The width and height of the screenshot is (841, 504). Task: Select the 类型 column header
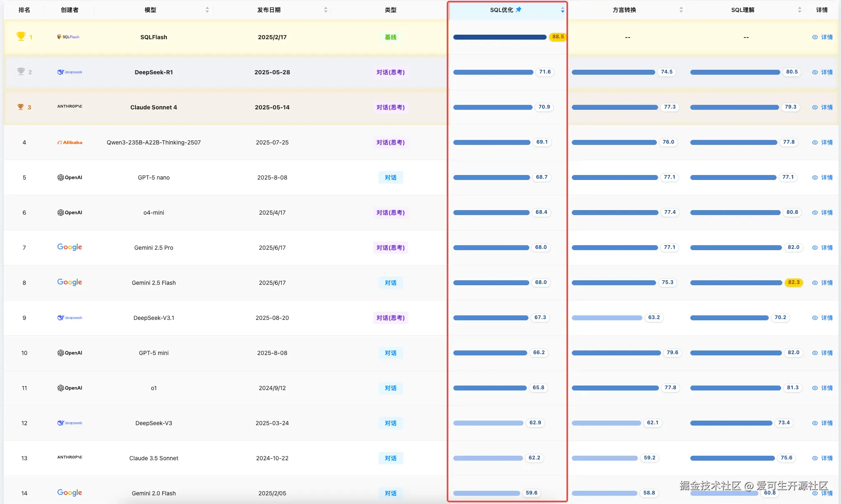pos(390,9)
